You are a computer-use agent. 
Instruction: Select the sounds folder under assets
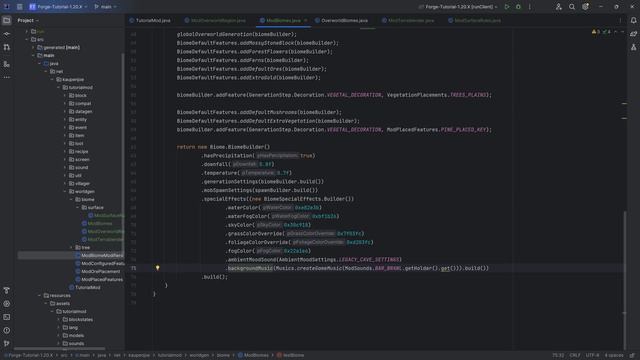click(73, 344)
